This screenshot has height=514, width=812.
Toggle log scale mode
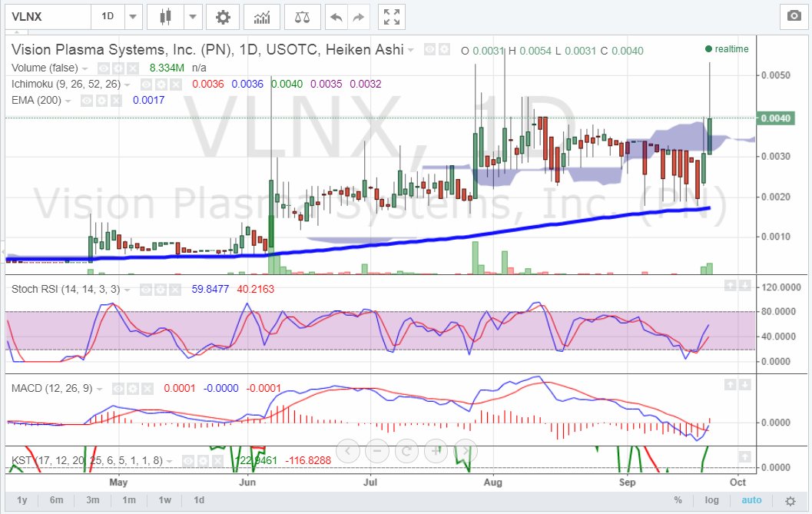pos(712,500)
